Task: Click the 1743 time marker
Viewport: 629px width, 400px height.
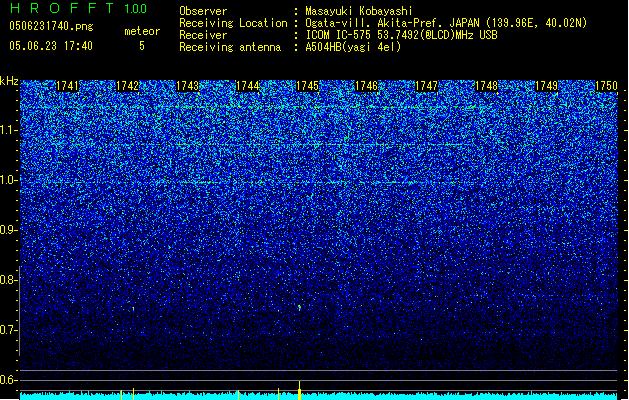Action: pyautogui.click(x=187, y=86)
